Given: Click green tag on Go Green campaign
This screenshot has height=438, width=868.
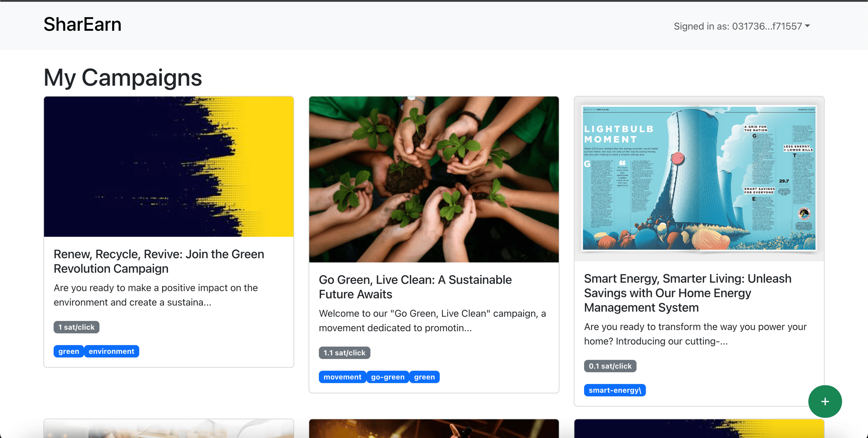Looking at the screenshot, I should pyautogui.click(x=424, y=377).
